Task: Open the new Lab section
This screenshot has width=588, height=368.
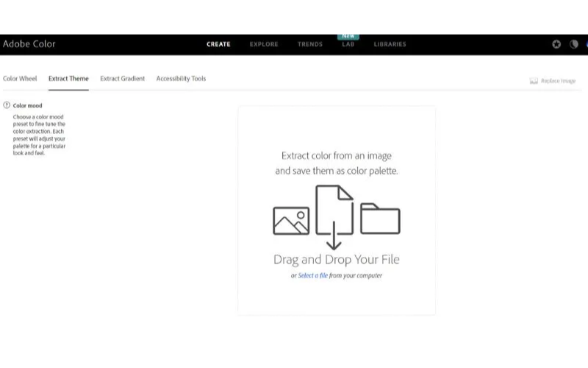Action: [348, 44]
